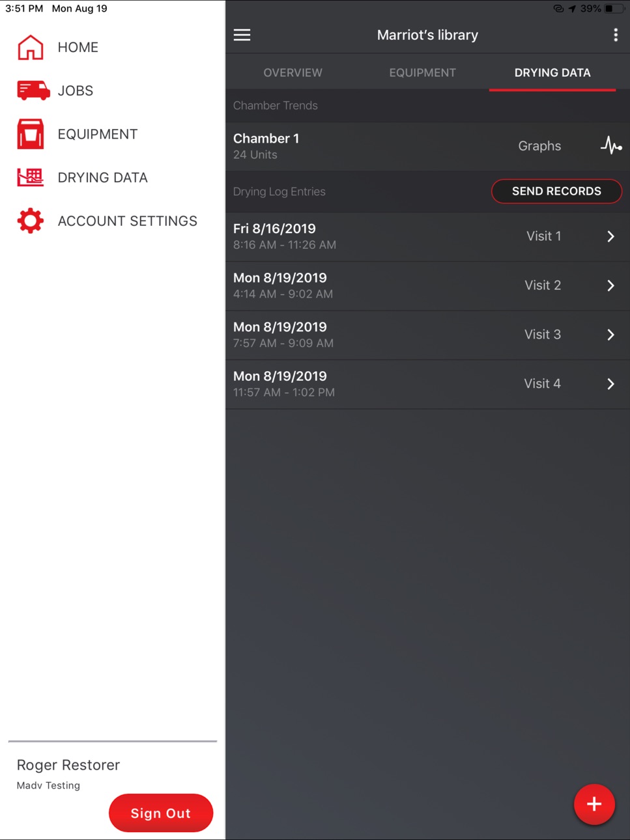
Task: Open JOBS from sidebar
Action: (x=76, y=91)
